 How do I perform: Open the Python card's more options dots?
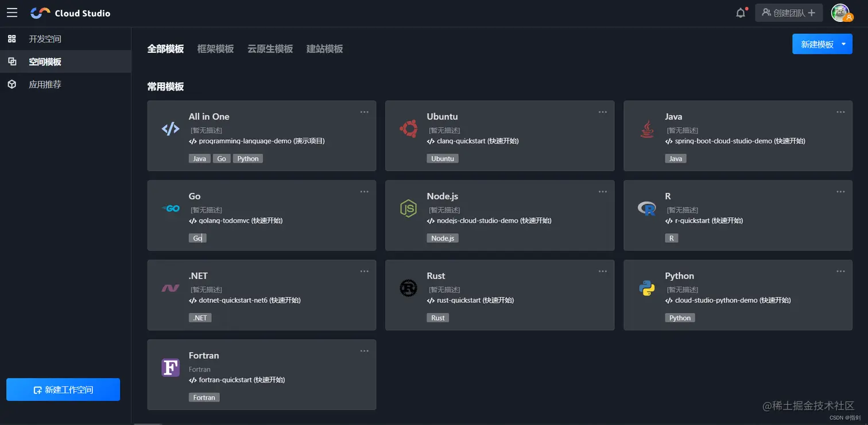840,271
